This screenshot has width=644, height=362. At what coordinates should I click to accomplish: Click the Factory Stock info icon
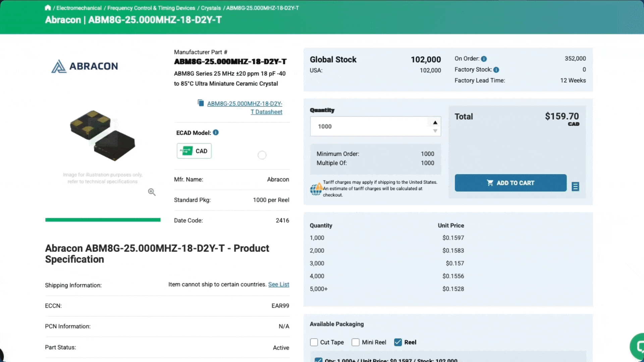[496, 70]
